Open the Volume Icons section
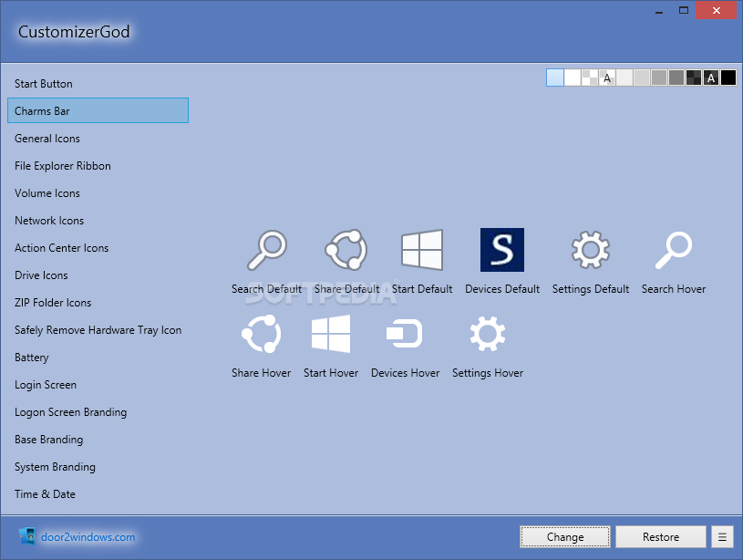 tap(98, 193)
